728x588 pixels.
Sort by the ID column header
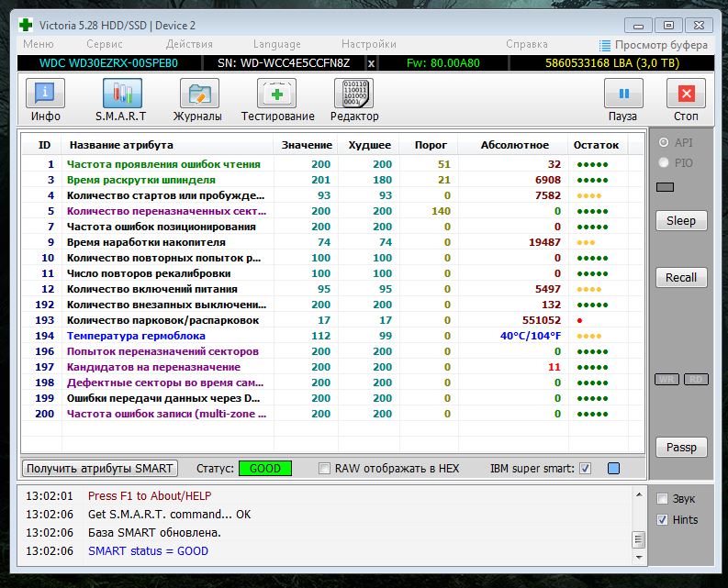[44, 145]
